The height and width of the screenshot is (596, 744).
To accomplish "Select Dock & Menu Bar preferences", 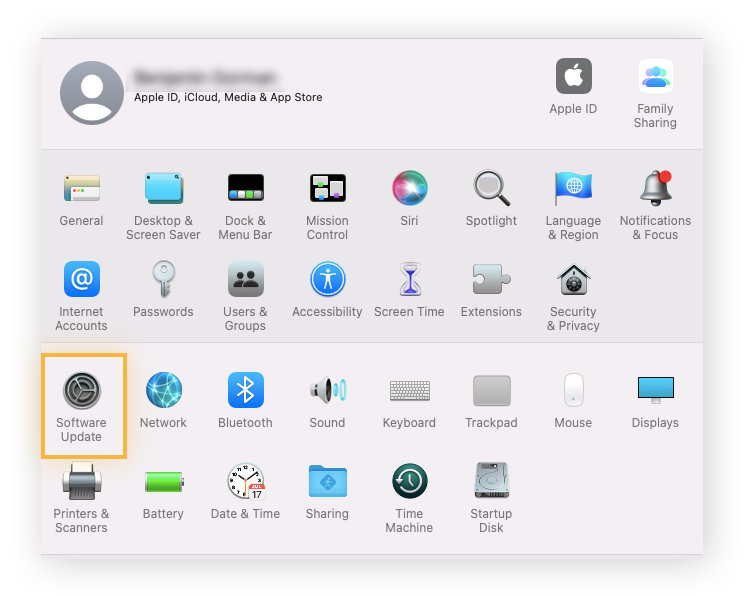I will 245,188.
